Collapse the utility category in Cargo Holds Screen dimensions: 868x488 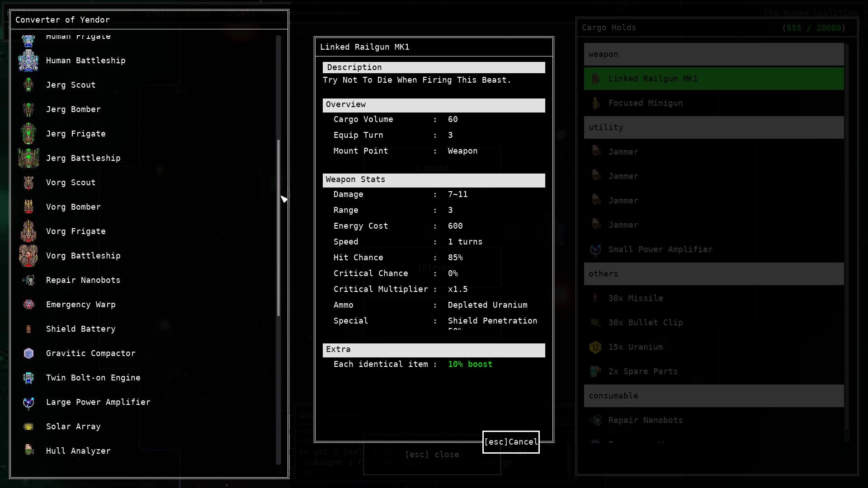714,127
